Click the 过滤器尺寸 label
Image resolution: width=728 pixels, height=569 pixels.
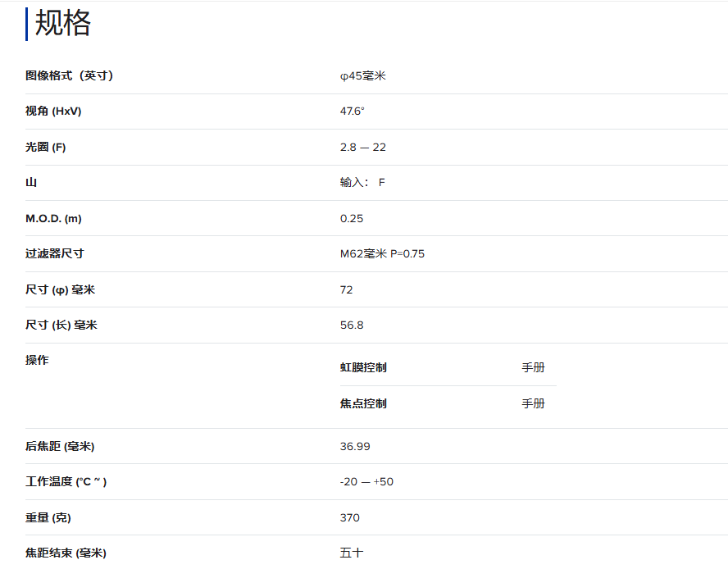tap(54, 254)
